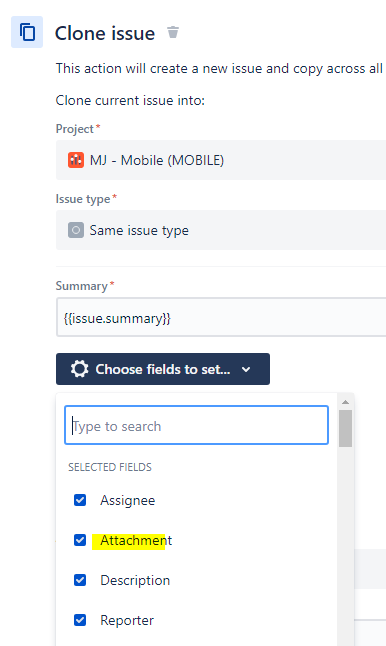Viewport: 386px width, 646px height.
Task: Click the Choose fields to set button
Action: pyautogui.click(x=163, y=369)
